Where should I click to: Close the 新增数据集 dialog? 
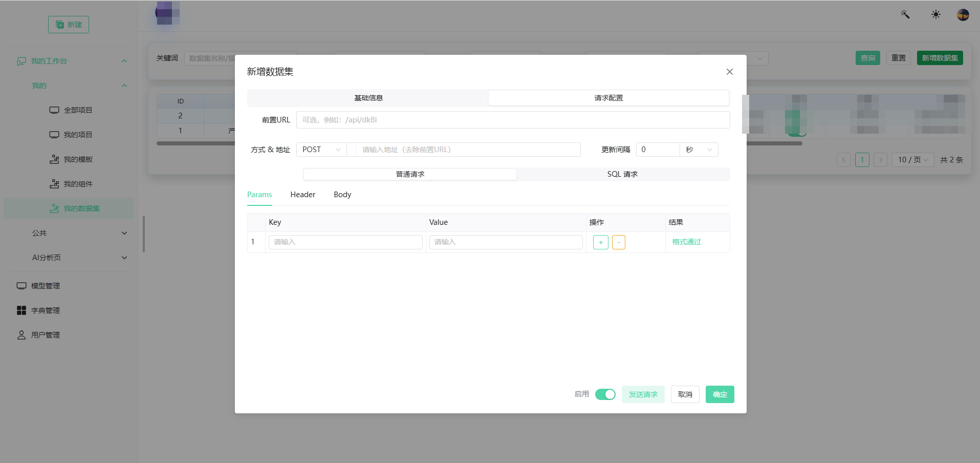tap(730, 72)
